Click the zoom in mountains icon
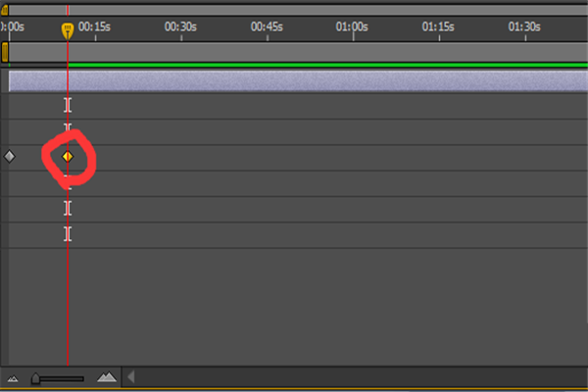Screen dimensions: 588x392 pyautogui.click(x=107, y=376)
